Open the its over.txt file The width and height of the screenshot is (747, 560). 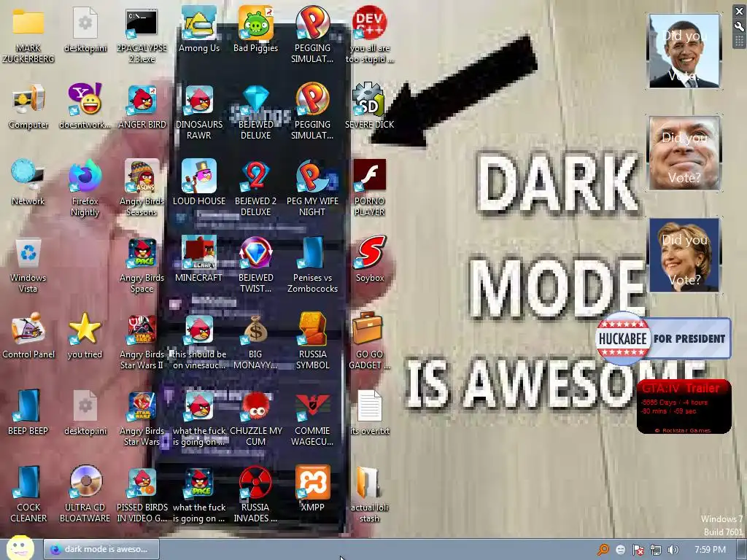click(370, 413)
